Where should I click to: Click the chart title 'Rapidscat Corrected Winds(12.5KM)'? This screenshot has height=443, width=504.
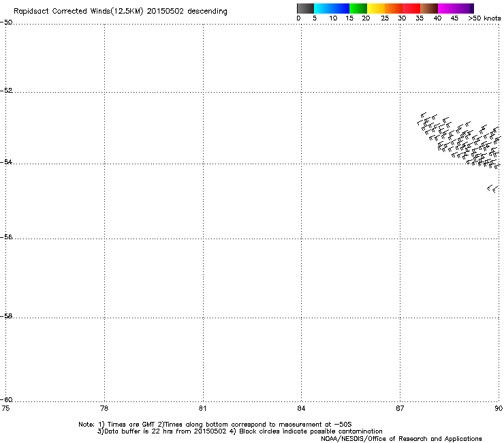(x=78, y=12)
